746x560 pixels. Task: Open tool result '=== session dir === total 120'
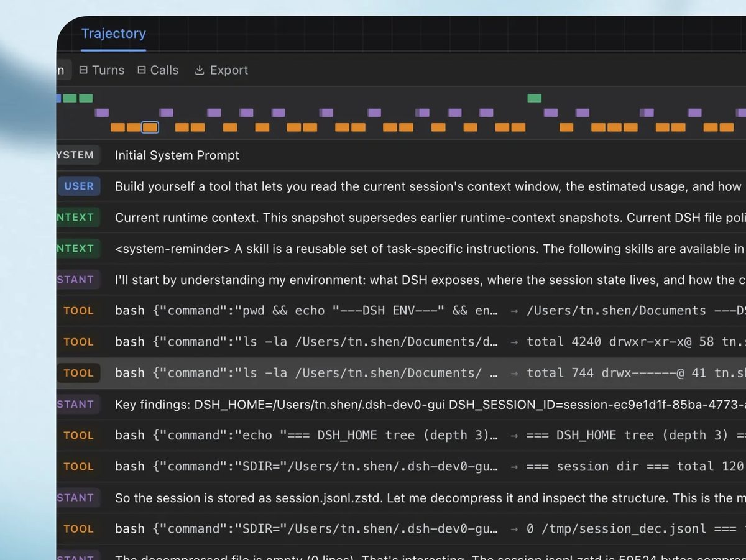tap(401, 466)
